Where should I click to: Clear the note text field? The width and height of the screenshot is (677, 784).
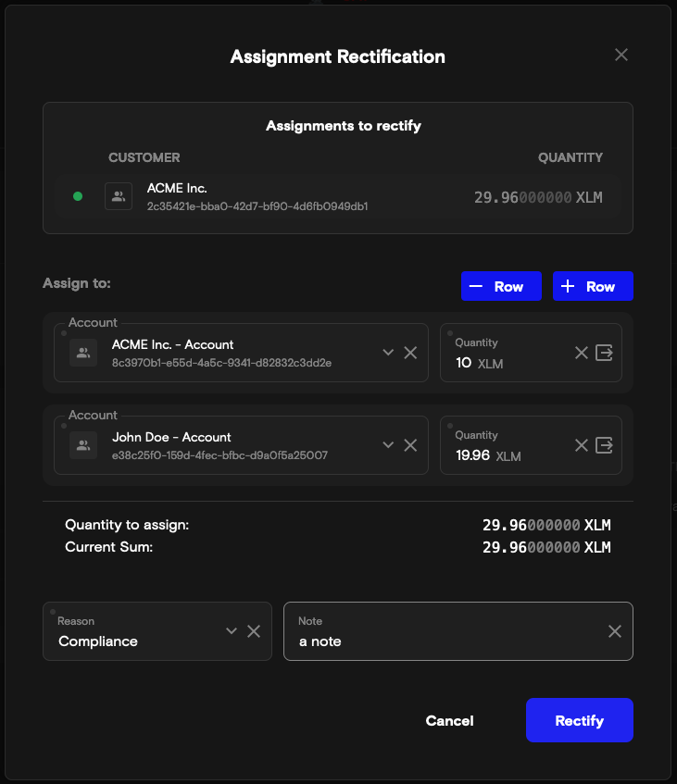[x=615, y=631]
